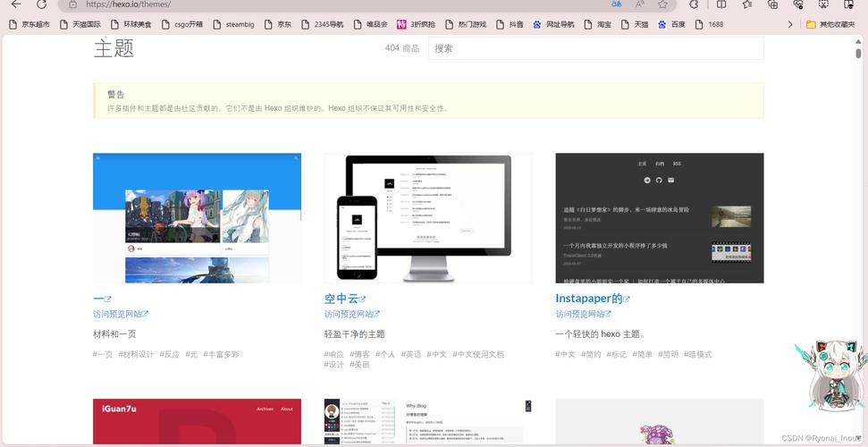Filter by the #暗模式 tag

tap(697, 354)
